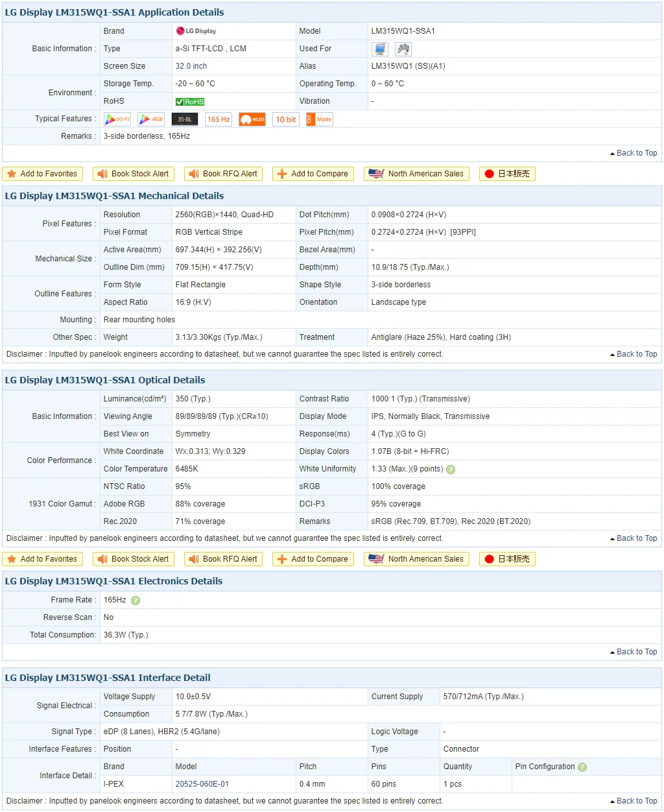Select the 10.0±0.5V voltage supply value
This screenshot has width=664, height=812.
(193, 697)
